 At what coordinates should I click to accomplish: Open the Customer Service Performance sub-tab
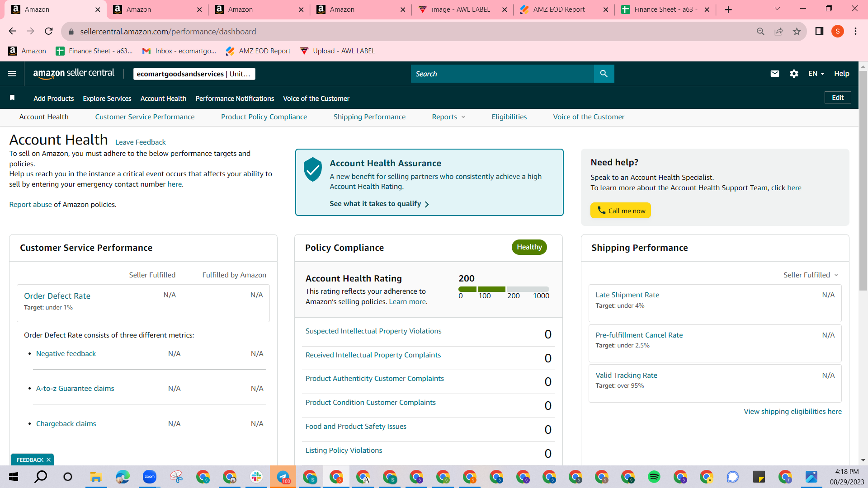pos(145,117)
